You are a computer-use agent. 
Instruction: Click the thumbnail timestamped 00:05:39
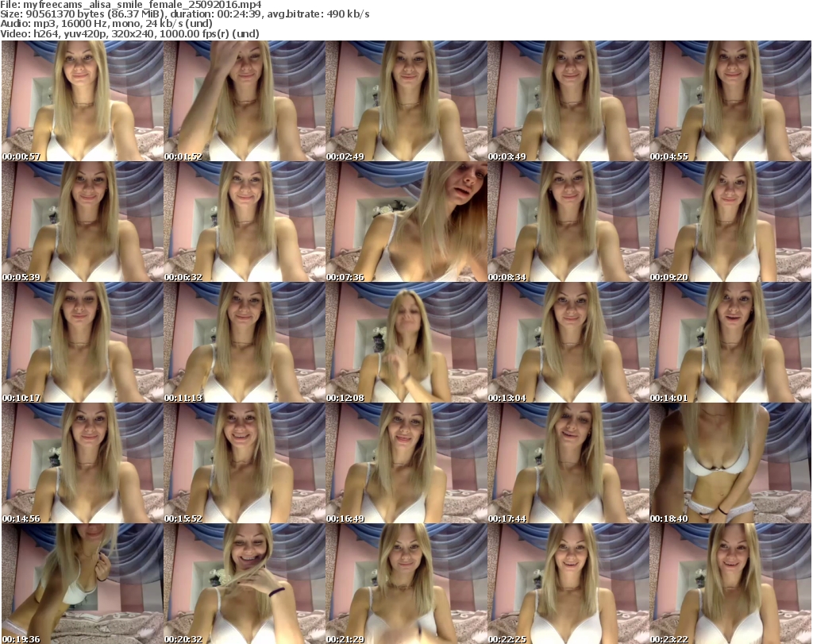pos(83,222)
